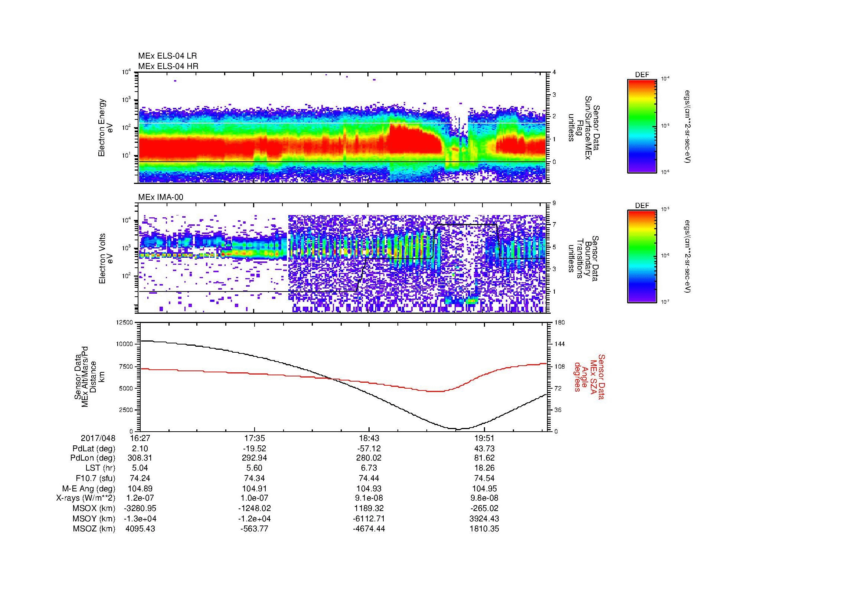This screenshot has height=613, width=868.
Task: Click the 19:51 time tick label
Action: (484, 438)
